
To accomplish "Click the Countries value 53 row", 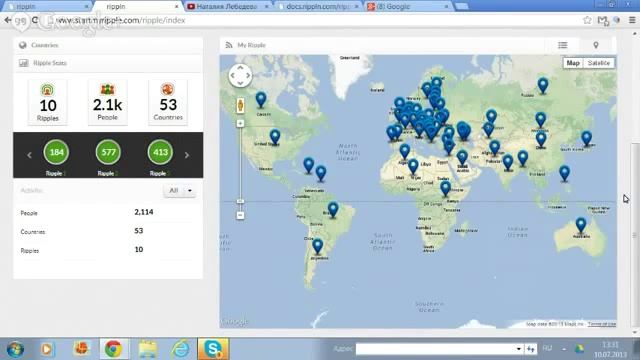I will [107, 231].
